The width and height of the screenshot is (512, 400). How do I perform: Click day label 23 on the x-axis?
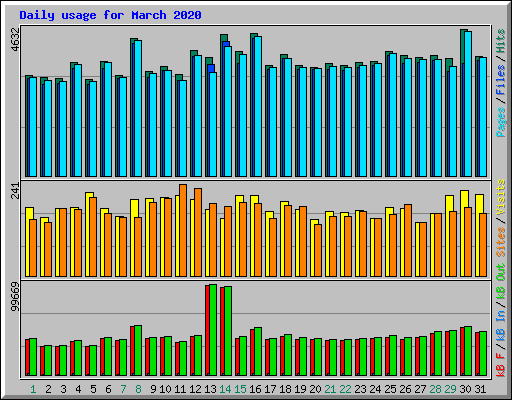(360, 389)
